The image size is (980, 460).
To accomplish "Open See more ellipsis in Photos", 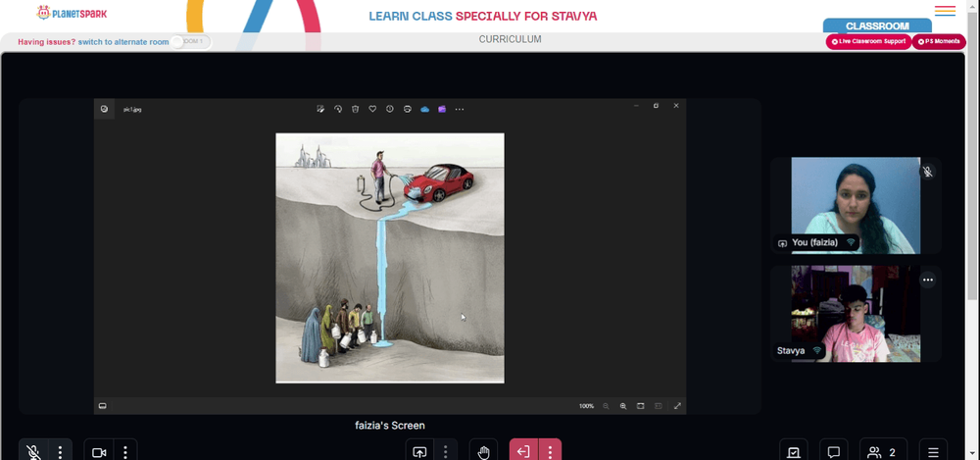I will tap(460, 109).
